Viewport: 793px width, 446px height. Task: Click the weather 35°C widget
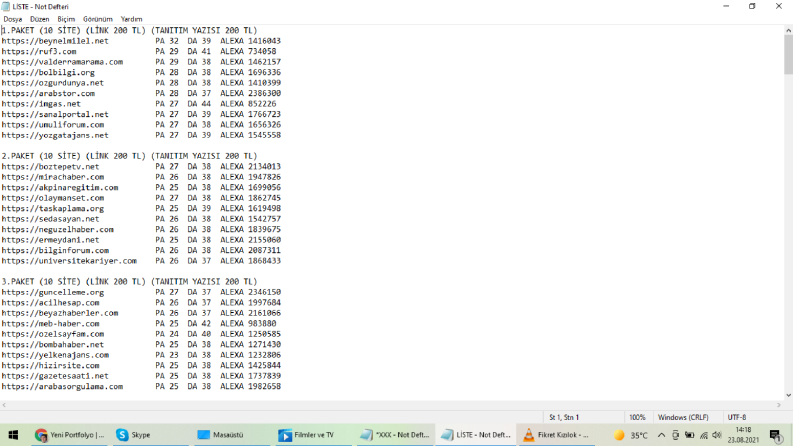click(631, 435)
